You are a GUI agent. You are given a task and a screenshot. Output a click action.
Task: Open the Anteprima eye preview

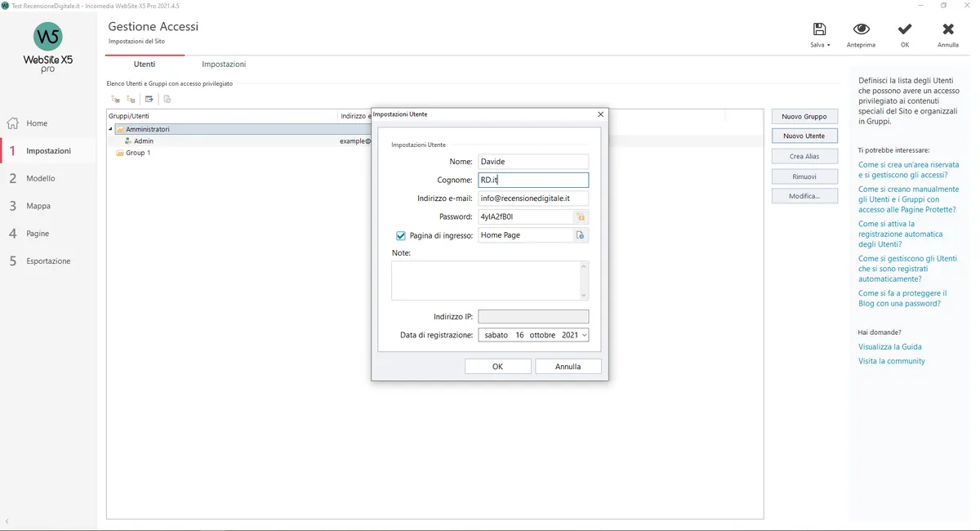coord(861,29)
